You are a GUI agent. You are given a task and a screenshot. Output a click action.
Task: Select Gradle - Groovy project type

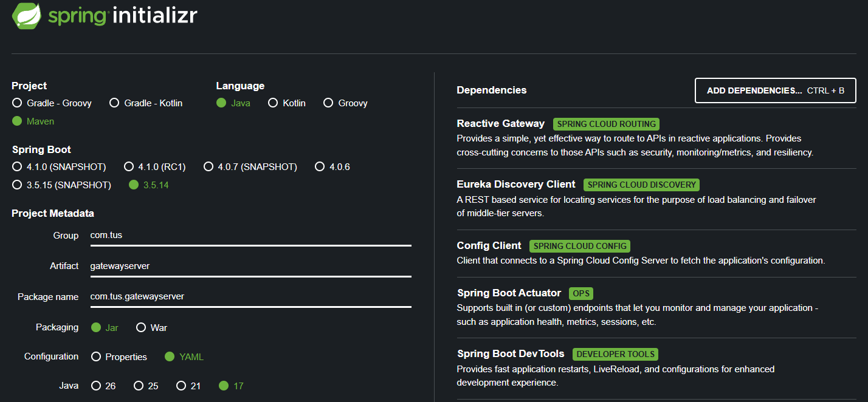pyautogui.click(x=52, y=103)
